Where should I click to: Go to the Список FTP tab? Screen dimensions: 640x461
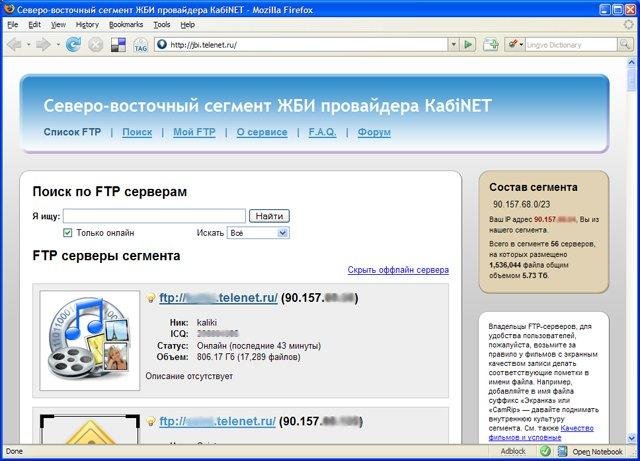pyautogui.click(x=72, y=132)
